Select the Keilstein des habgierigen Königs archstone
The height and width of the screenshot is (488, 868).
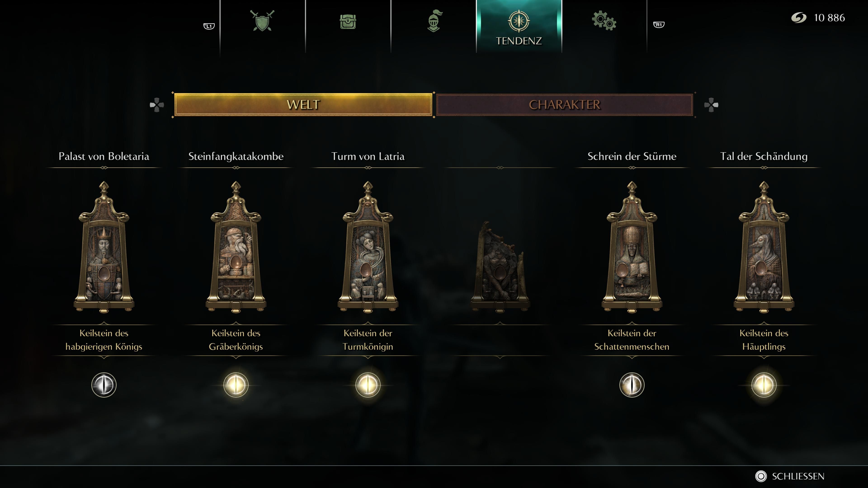click(x=104, y=247)
